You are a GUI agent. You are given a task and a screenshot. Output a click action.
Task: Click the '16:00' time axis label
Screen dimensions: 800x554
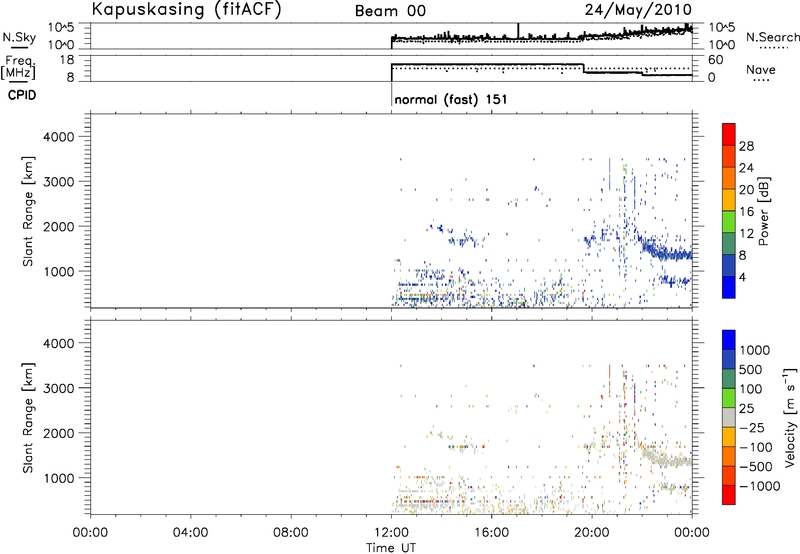491,533
